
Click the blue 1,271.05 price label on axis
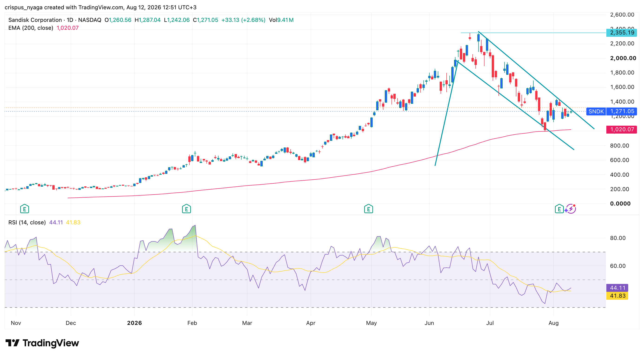(x=621, y=111)
